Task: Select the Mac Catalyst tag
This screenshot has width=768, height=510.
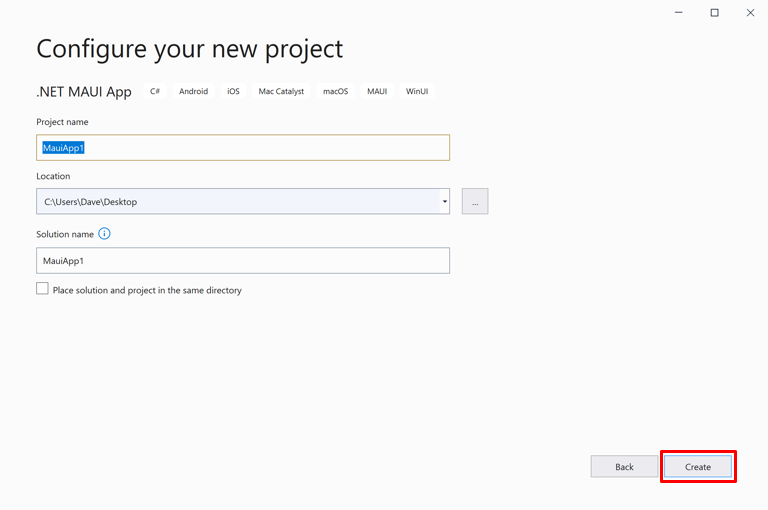Action: pos(281,91)
